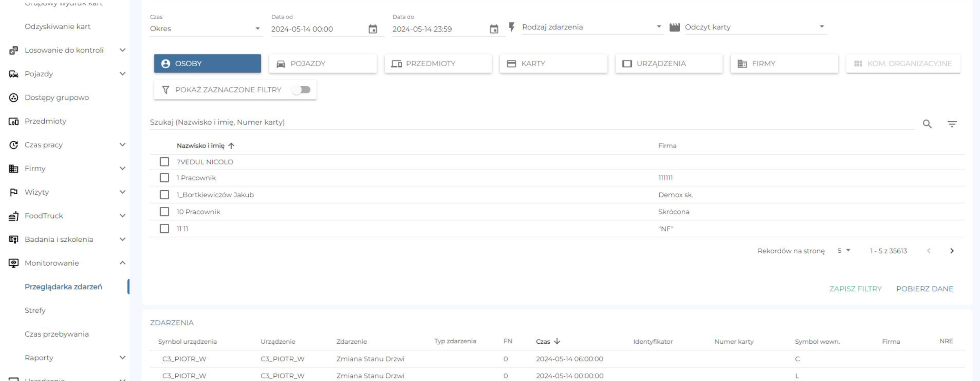
Task: Click the Skrócona company cell
Action: click(x=674, y=212)
